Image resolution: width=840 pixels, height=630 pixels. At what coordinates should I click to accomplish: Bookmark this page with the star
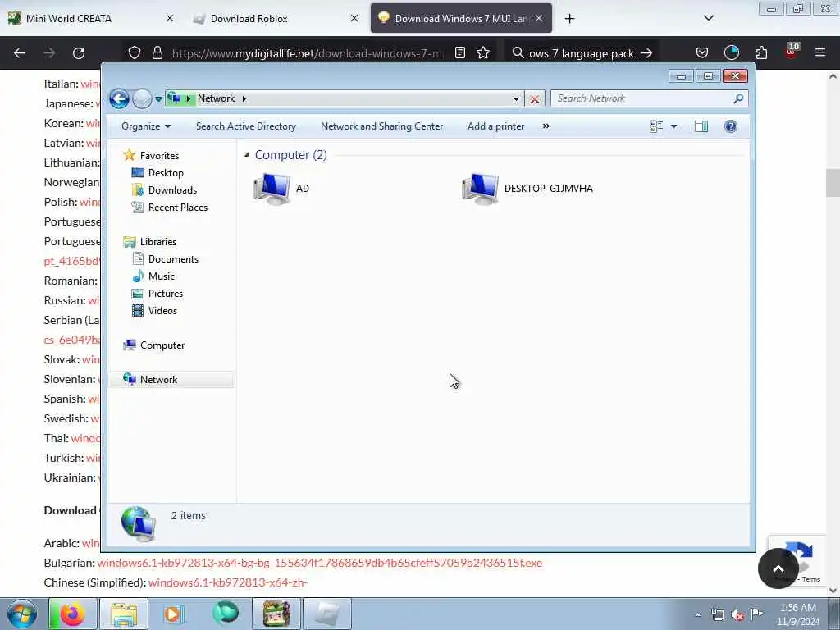coord(483,53)
